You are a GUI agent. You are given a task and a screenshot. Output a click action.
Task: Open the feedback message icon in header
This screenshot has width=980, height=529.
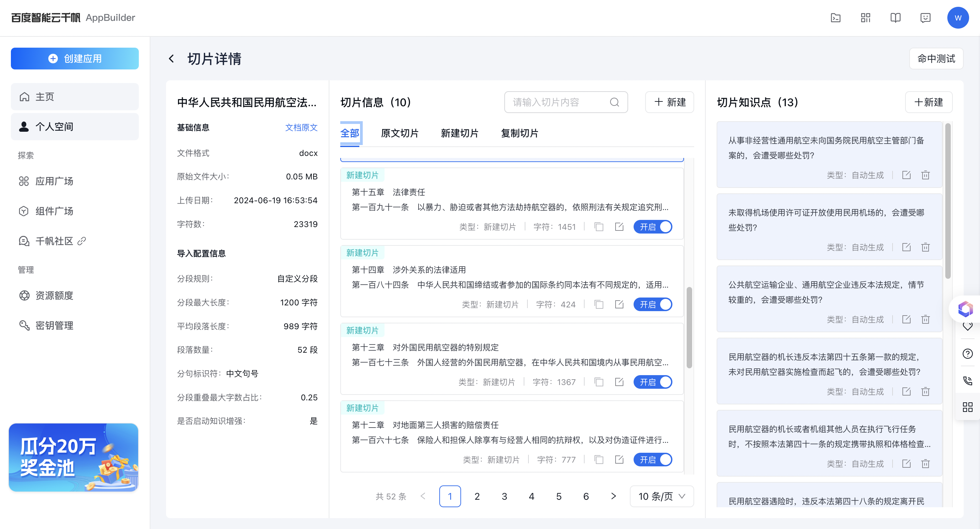coord(925,18)
